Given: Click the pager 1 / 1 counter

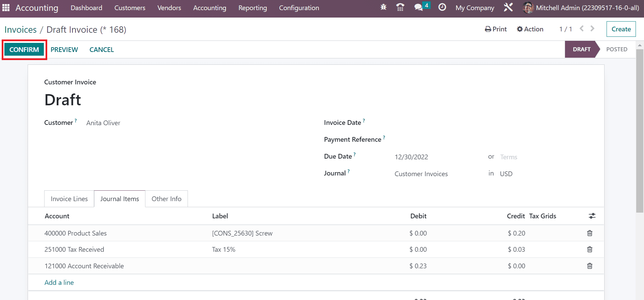Looking at the screenshot, I should [x=565, y=29].
